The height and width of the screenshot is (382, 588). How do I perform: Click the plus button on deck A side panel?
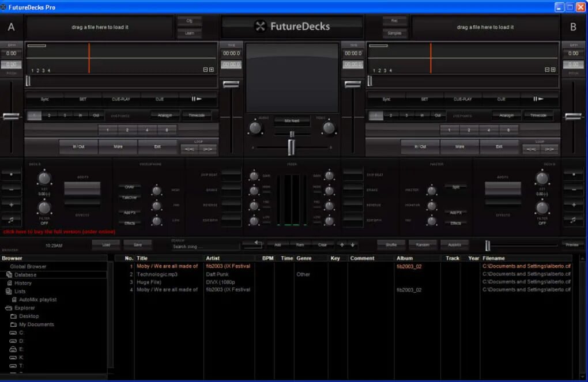click(x=12, y=205)
